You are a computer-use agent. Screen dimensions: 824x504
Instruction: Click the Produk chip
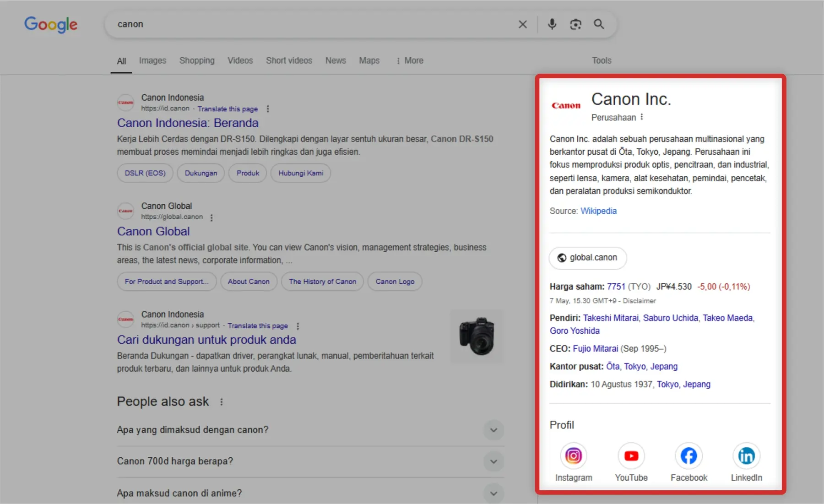pos(248,173)
